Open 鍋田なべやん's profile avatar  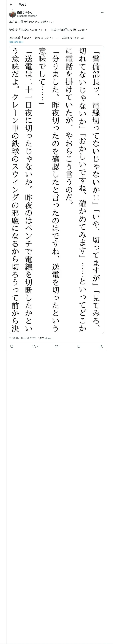click(13, 14)
